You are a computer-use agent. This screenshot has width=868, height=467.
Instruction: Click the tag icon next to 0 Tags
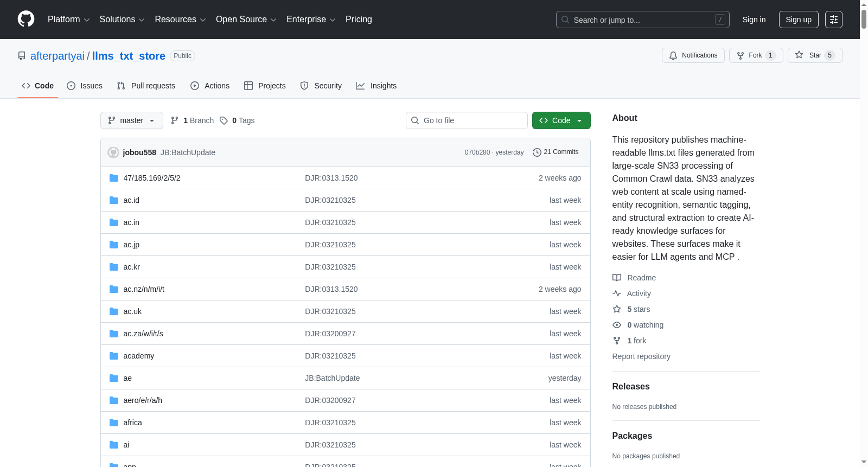224,120
